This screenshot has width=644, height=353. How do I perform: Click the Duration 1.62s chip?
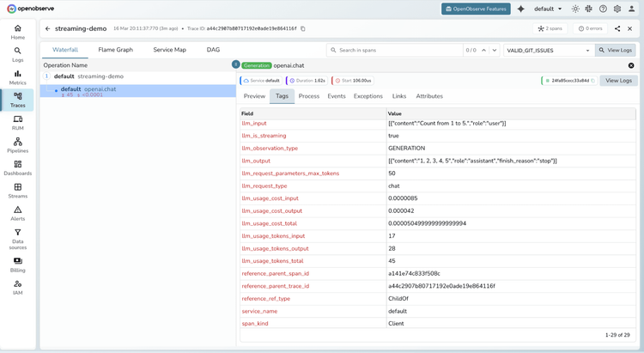click(307, 81)
